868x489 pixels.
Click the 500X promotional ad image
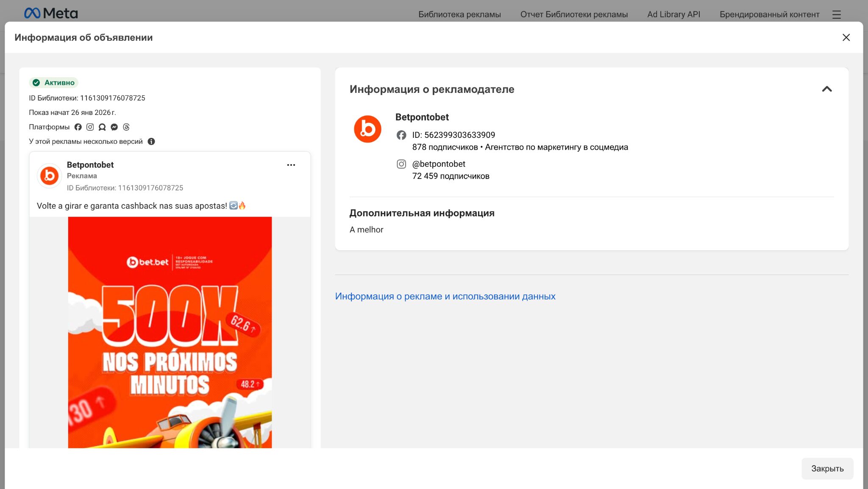[170, 331]
